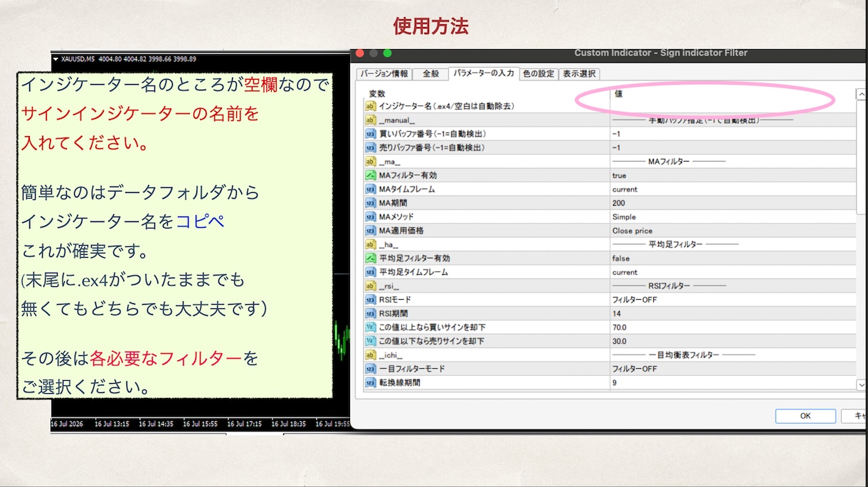Image resolution: width=868 pixels, height=487 pixels.
Task: Select the value 70.0 in the parameter list
Action: pyautogui.click(x=619, y=328)
